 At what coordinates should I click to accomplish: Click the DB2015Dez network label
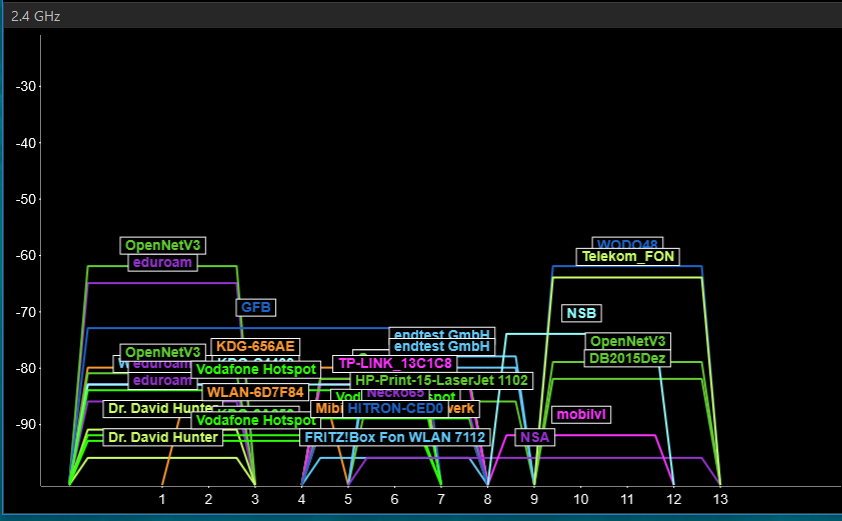point(628,358)
